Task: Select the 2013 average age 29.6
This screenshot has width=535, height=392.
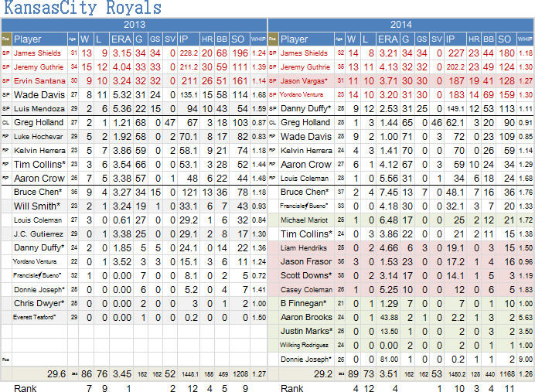Action: tap(56, 374)
